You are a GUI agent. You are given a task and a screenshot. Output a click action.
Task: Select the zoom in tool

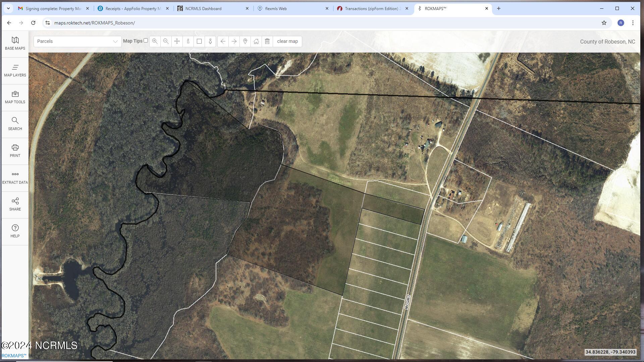click(x=155, y=41)
